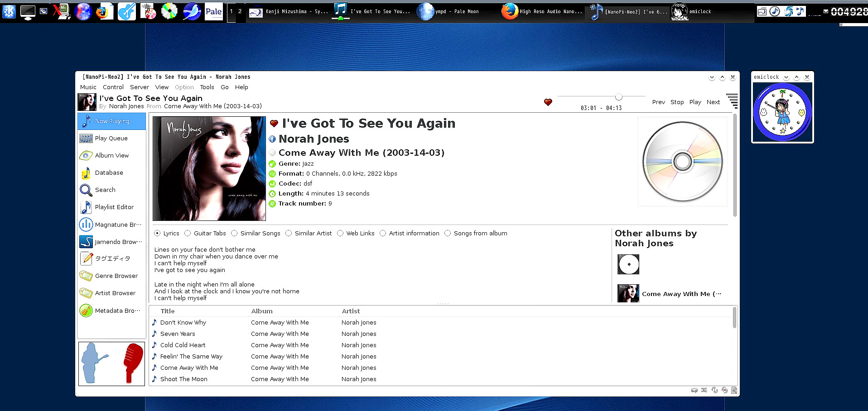Image resolution: width=868 pixels, height=411 pixels.
Task: Select the Similar Artist radio button
Action: click(289, 234)
